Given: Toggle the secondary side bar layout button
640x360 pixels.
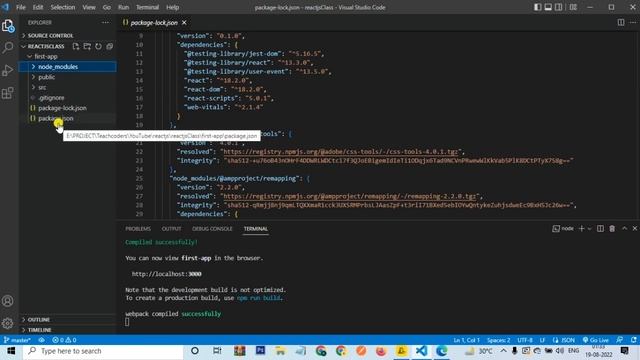Looking at the screenshot, I should click(x=559, y=7).
